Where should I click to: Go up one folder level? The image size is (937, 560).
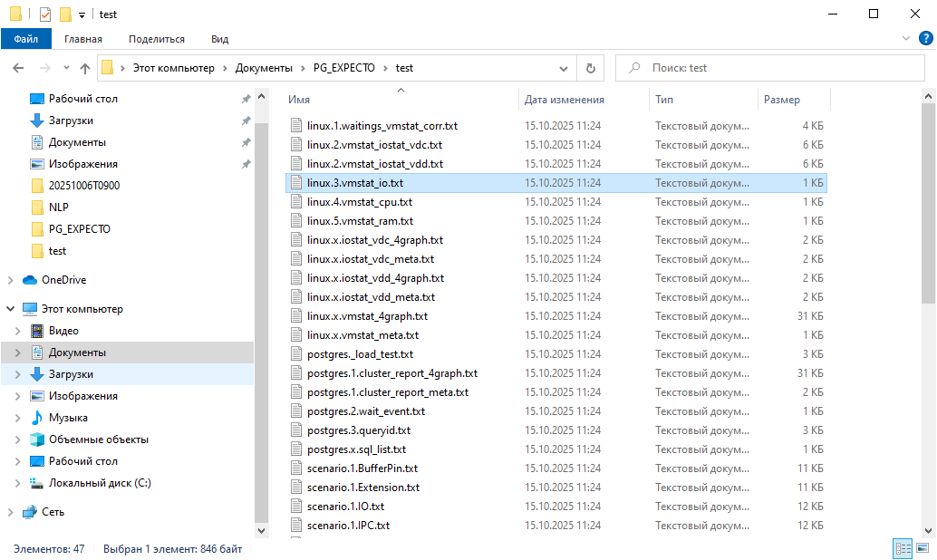point(85,68)
